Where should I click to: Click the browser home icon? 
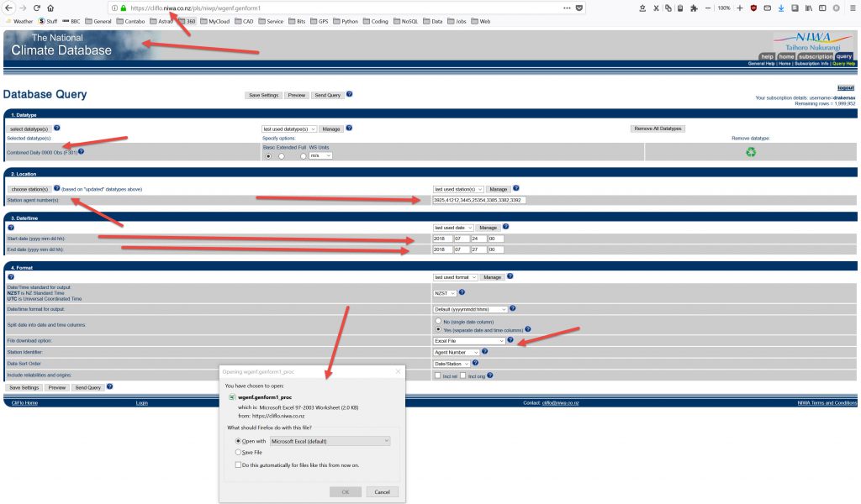[x=50, y=8]
